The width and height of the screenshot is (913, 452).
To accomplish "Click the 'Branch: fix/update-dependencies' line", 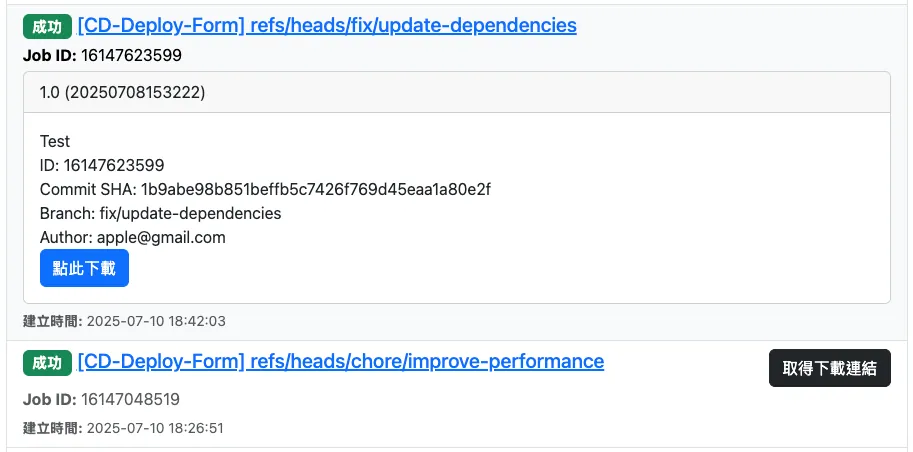I will [x=160, y=214].
